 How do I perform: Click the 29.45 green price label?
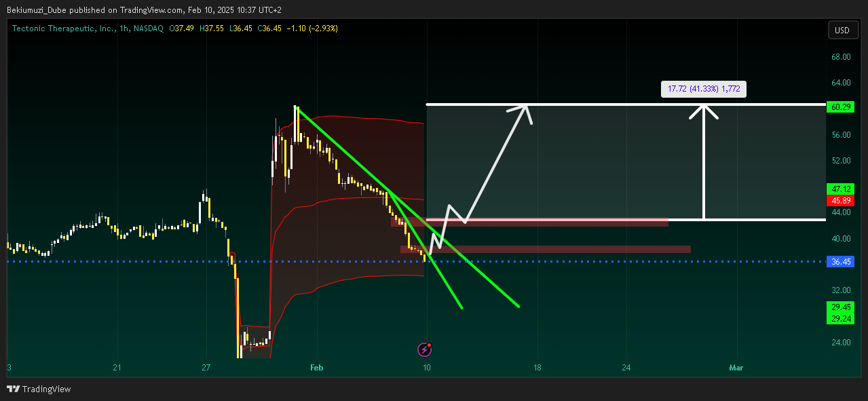tap(840, 307)
